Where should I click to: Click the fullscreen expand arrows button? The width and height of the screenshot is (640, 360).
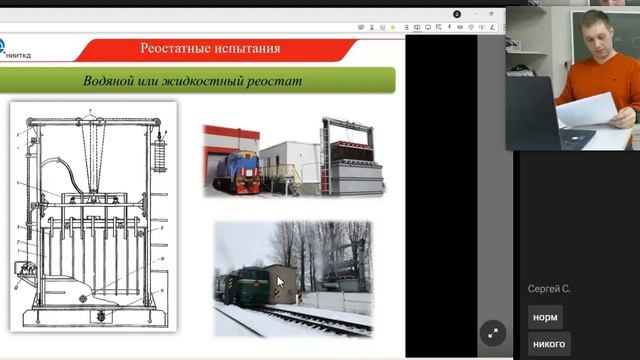coord(493,333)
